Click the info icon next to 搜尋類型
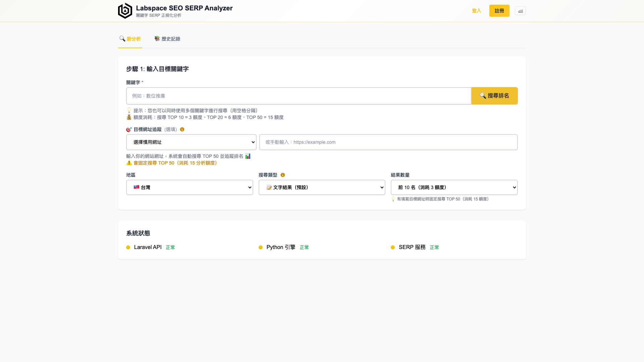 pyautogui.click(x=282, y=175)
